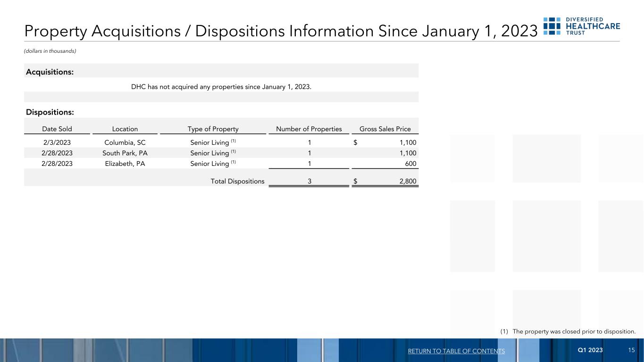Select the Acquisitions section header
The height and width of the screenshot is (362, 644).
click(x=50, y=72)
